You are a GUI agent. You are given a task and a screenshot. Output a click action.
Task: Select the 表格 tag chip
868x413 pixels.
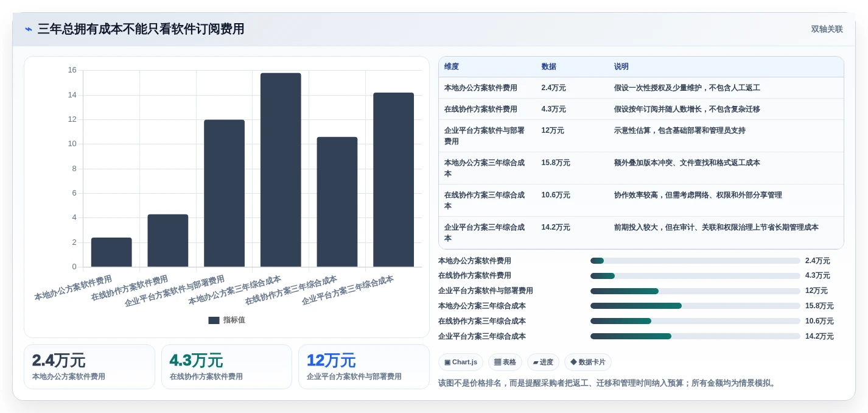coord(505,362)
